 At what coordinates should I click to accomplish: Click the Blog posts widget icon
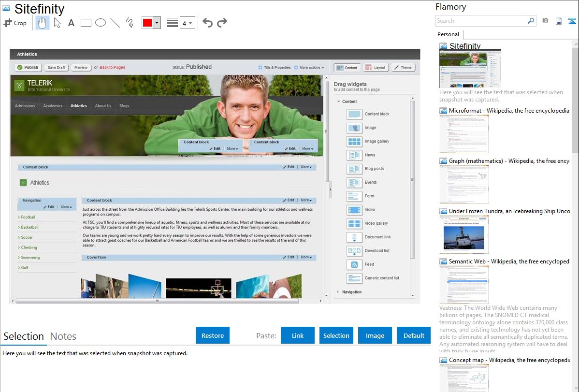point(354,169)
